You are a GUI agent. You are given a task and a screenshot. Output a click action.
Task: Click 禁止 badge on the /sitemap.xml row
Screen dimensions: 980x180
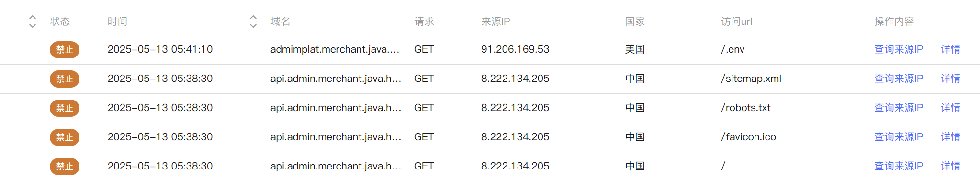coord(65,79)
